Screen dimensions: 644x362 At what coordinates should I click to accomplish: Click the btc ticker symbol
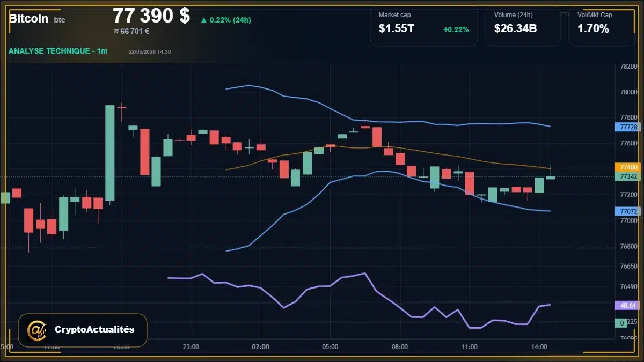(x=60, y=20)
